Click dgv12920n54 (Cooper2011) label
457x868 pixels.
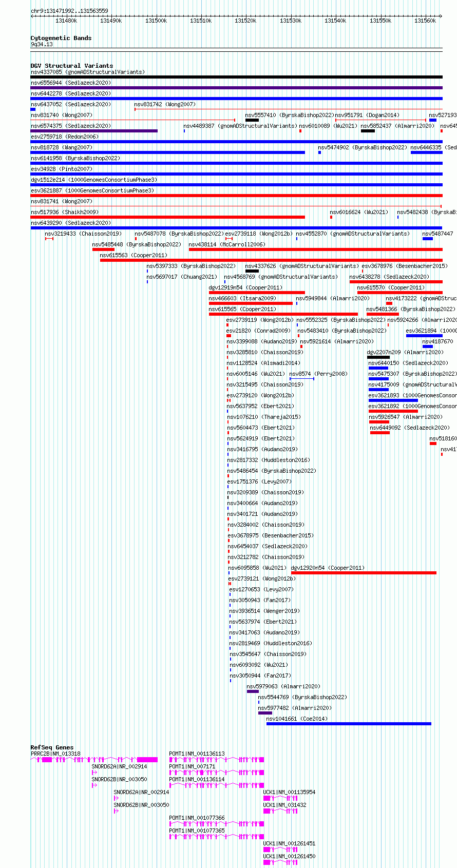click(328, 568)
